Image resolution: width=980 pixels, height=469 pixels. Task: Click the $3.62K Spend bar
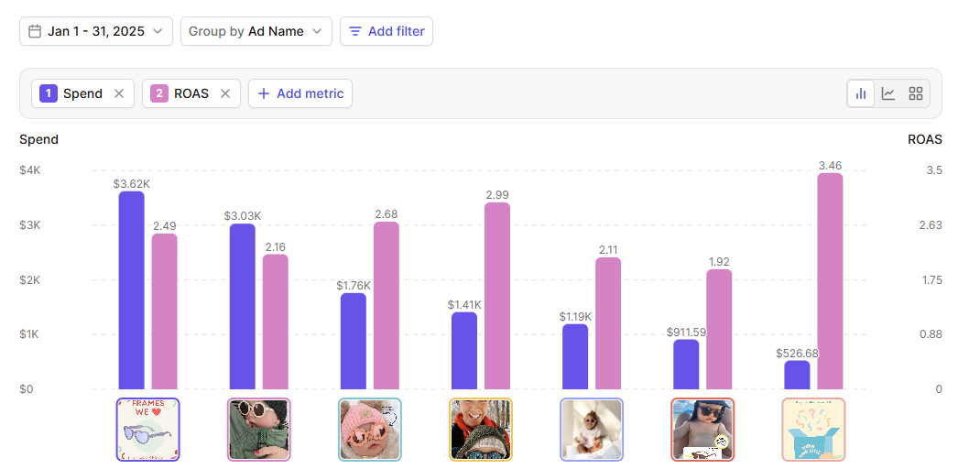point(132,290)
